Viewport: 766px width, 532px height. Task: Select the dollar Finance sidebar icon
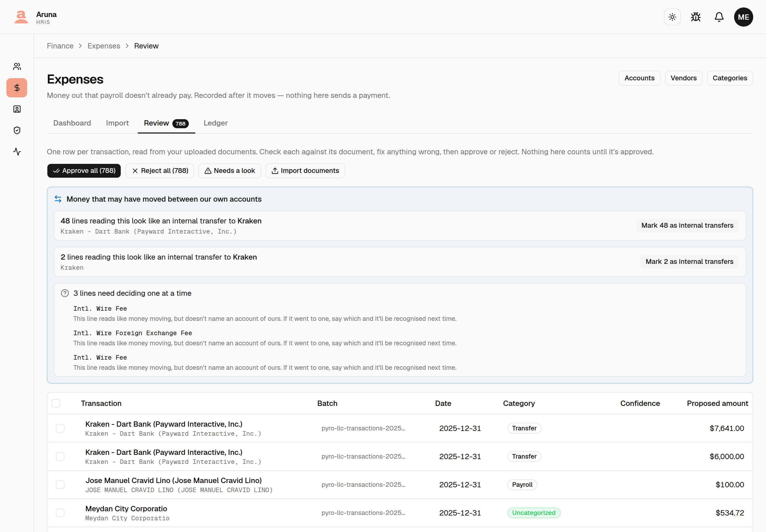click(17, 88)
